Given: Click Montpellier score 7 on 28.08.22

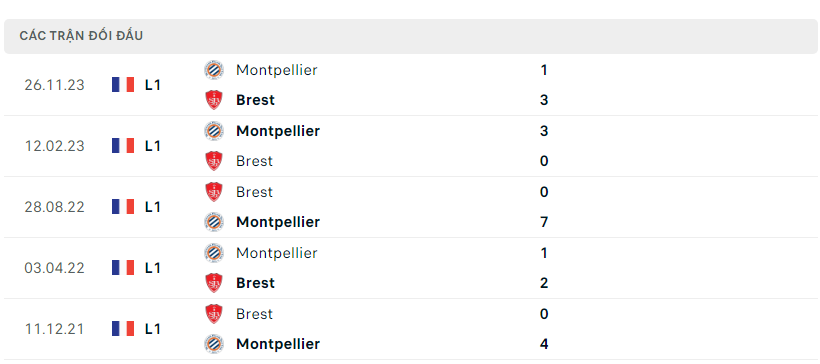Looking at the screenshot, I should tap(544, 222).
